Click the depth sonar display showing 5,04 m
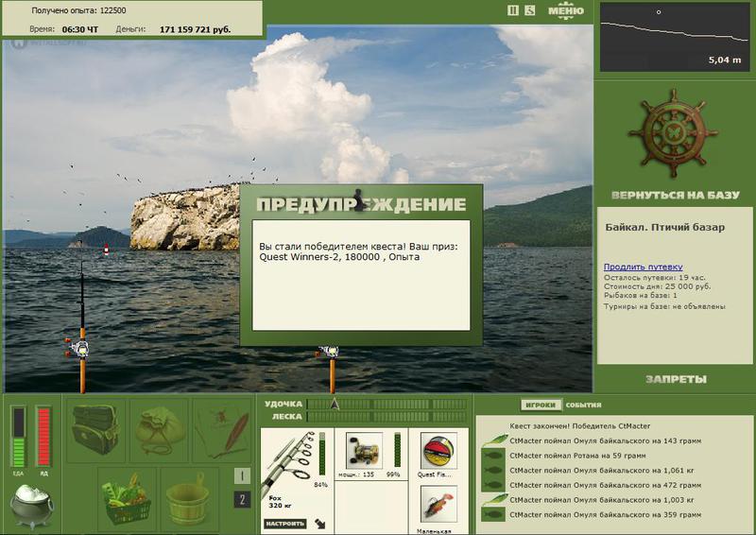Viewport: 756px width, 535px height. (x=674, y=37)
